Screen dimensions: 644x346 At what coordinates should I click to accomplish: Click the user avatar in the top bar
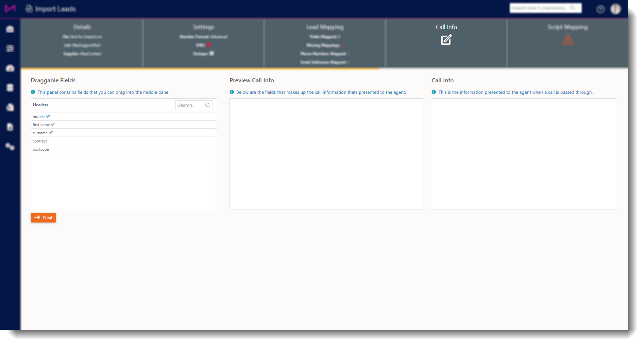(x=616, y=9)
